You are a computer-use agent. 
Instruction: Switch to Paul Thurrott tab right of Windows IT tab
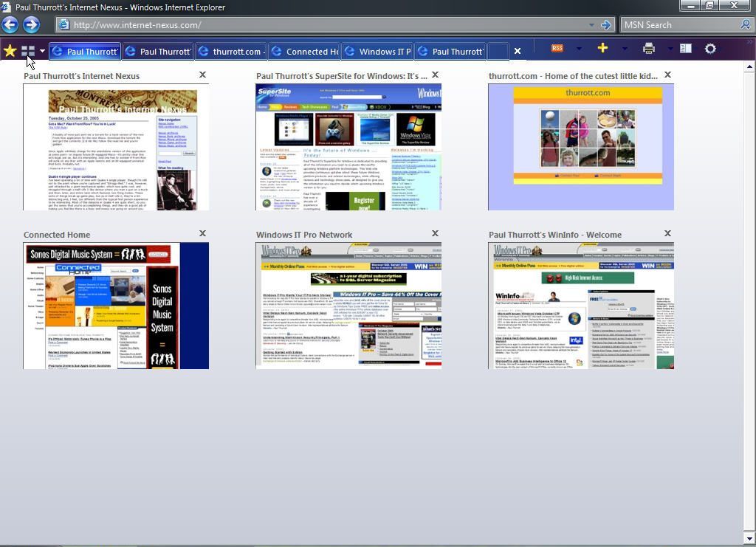tap(451, 51)
